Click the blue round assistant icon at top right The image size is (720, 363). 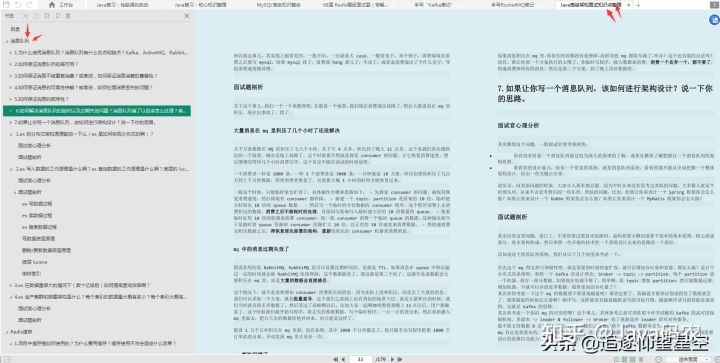tap(714, 19)
